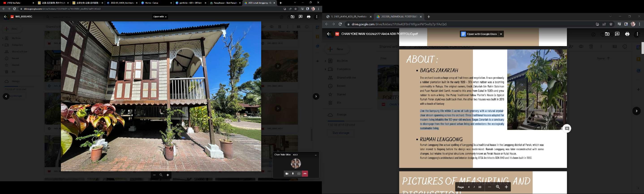Add a comment in PDF viewer toolbar

pyautogui.click(x=617, y=34)
